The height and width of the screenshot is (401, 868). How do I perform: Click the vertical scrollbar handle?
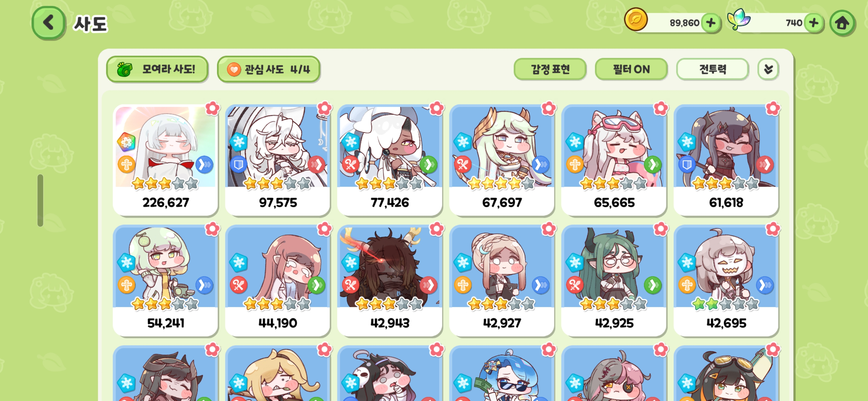click(x=40, y=200)
